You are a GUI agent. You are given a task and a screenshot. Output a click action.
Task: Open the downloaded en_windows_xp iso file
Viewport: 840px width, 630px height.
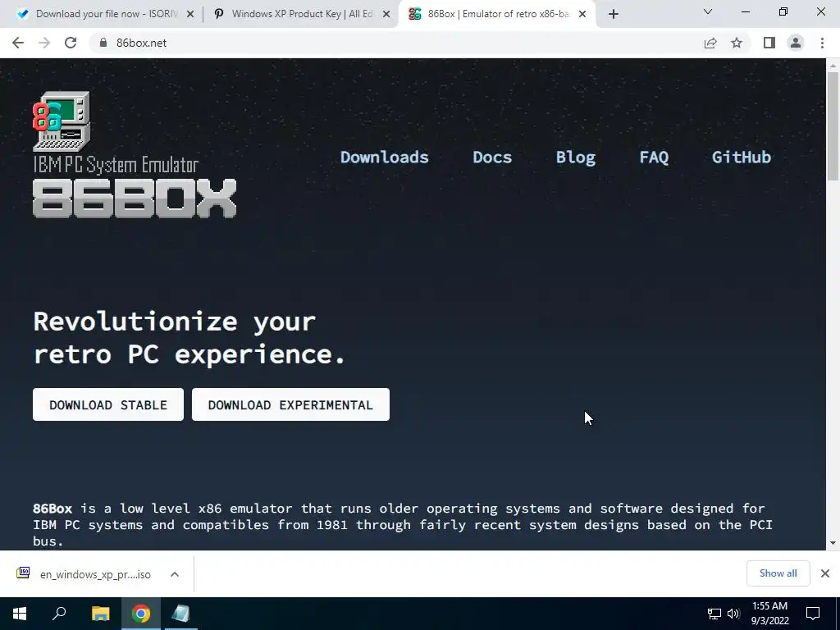tap(84, 574)
